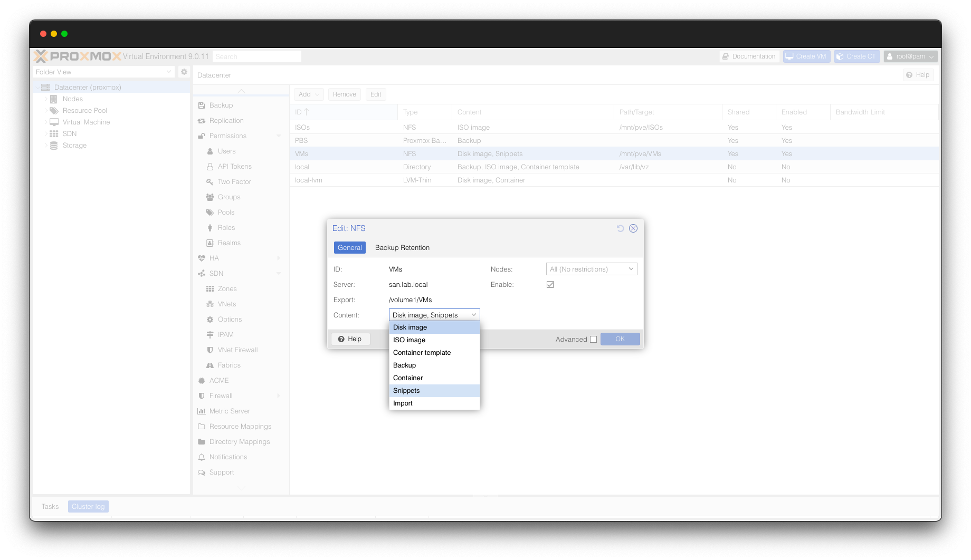Close the Edit: NFS dialog
This screenshot has height=560, width=971.
click(x=633, y=228)
